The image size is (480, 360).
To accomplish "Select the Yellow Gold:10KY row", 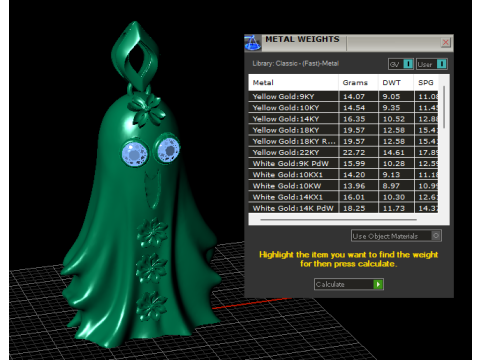I will pyautogui.click(x=343, y=108).
